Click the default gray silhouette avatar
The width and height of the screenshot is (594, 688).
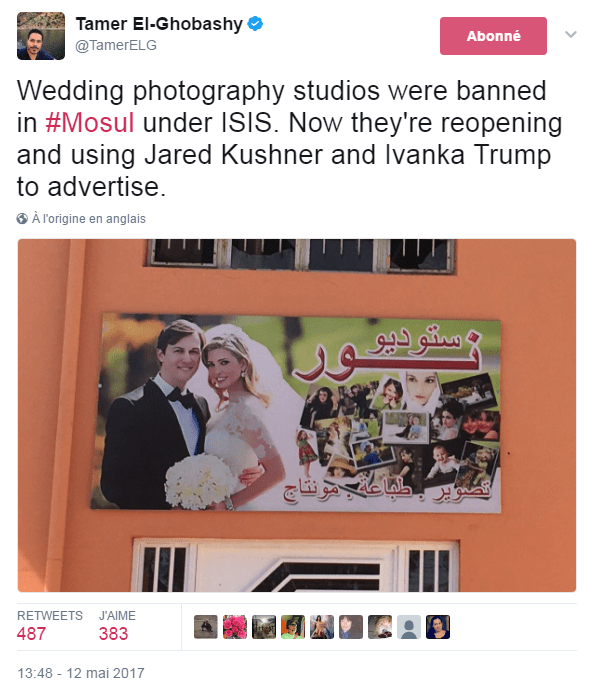point(408,627)
